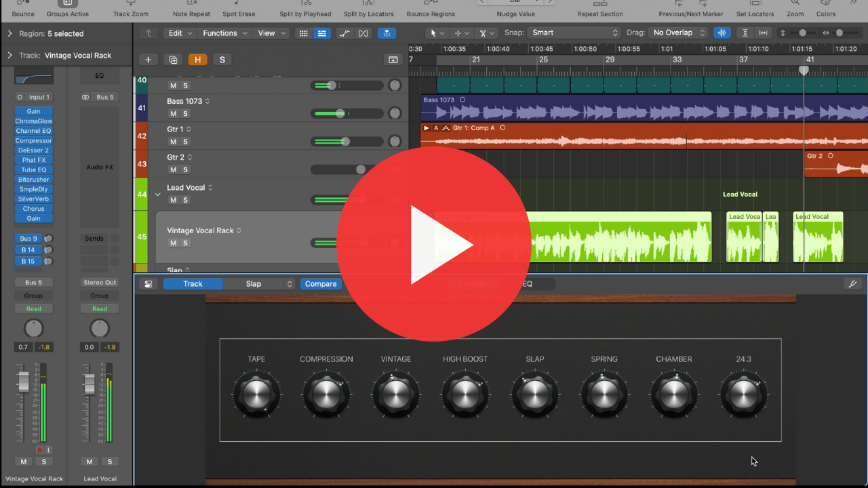Toggle the Flex view icon

coord(363,33)
